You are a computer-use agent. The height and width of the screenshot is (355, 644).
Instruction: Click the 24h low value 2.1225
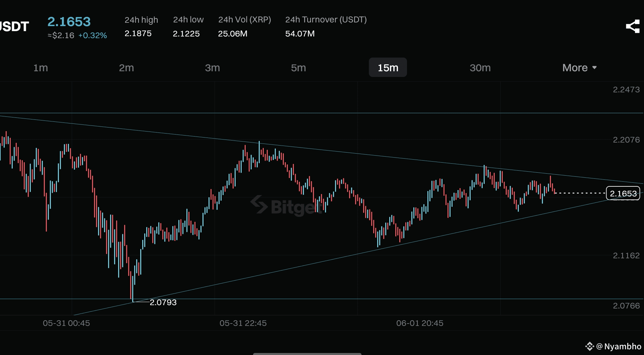click(x=186, y=33)
